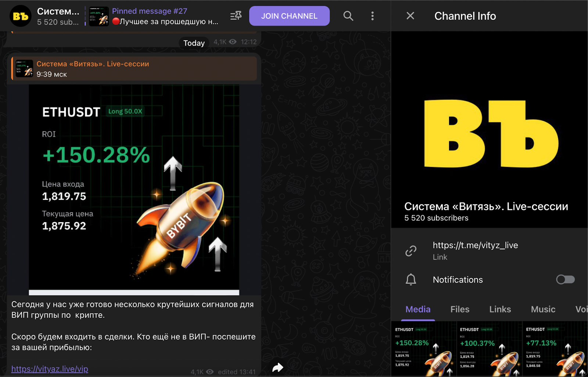Open the pinned message thumbnail preview

pyautogui.click(x=98, y=16)
